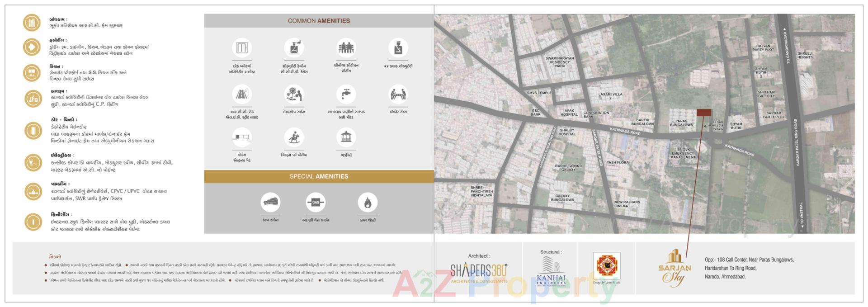This screenshot has width=868, height=307.
Task: Select the senior citizen sitting icon
Action: [346, 48]
